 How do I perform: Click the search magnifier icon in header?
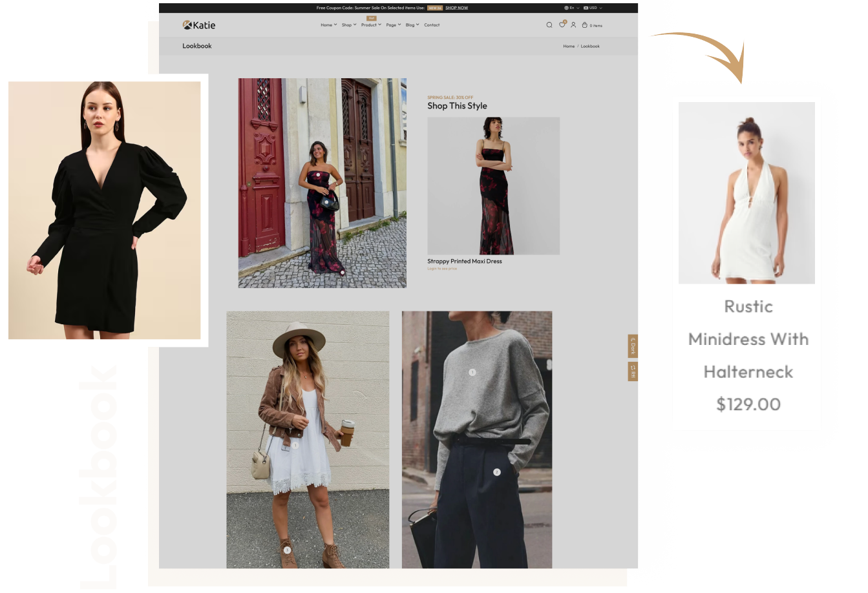pos(549,25)
